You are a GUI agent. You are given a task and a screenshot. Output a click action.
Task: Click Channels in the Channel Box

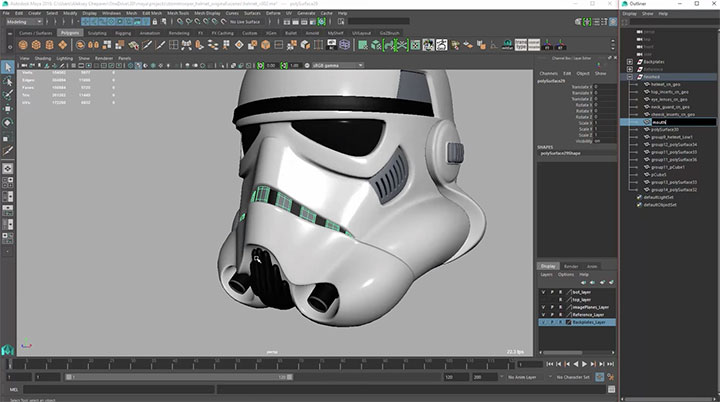click(x=548, y=74)
